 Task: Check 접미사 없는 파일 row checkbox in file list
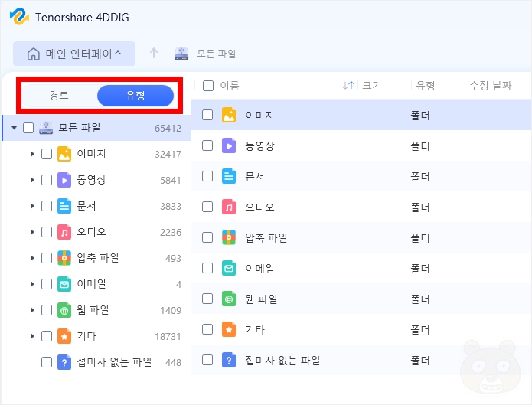click(x=207, y=360)
